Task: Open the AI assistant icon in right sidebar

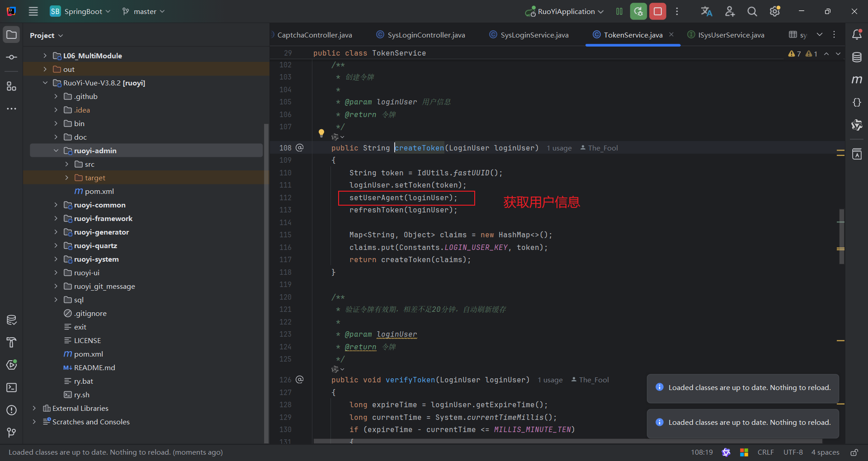Action: [x=857, y=125]
